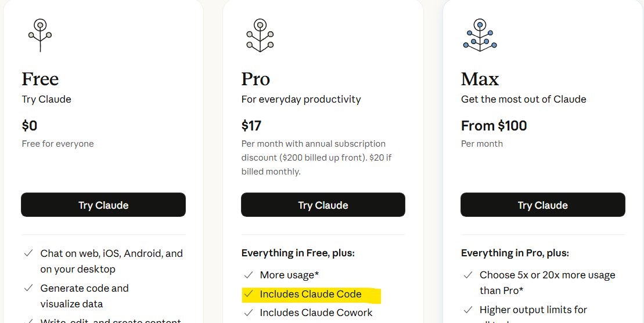Click the Max plan blue-dotted icon
The width and height of the screenshot is (644, 323).
(479, 35)
